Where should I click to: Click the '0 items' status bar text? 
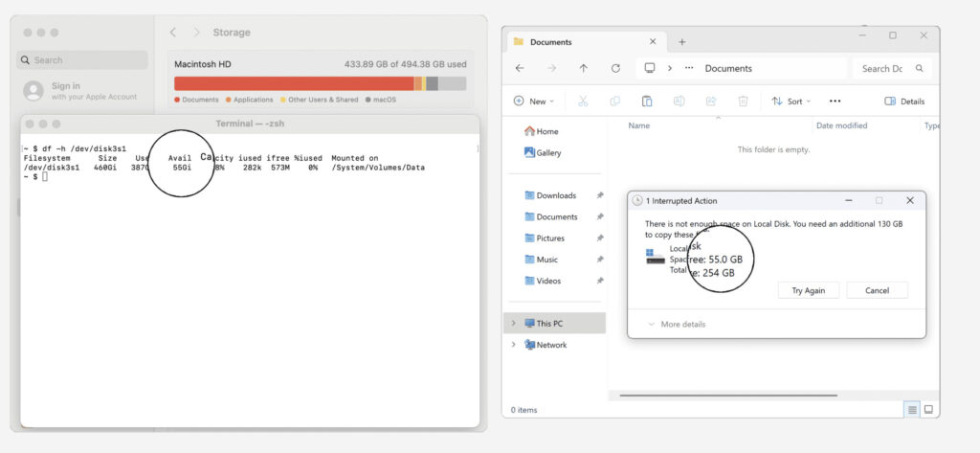523,410
